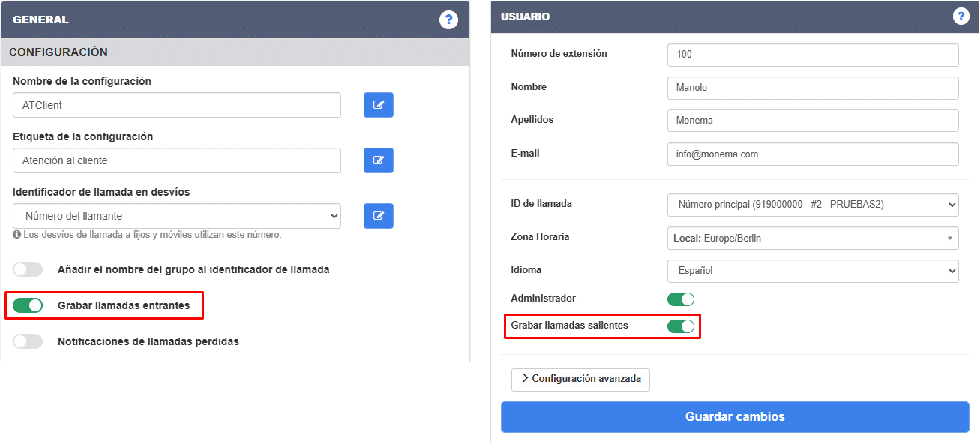Open Identificador de llamada en desvíos dropdown
The width and height of the screenshot is (980, 444).
[177, 216]
